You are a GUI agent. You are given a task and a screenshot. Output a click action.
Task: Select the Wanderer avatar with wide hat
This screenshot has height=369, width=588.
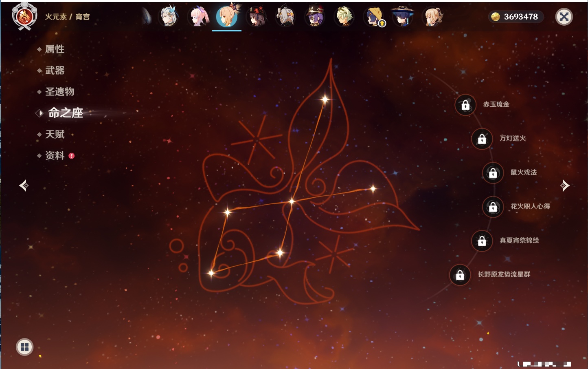click(403, 17)
